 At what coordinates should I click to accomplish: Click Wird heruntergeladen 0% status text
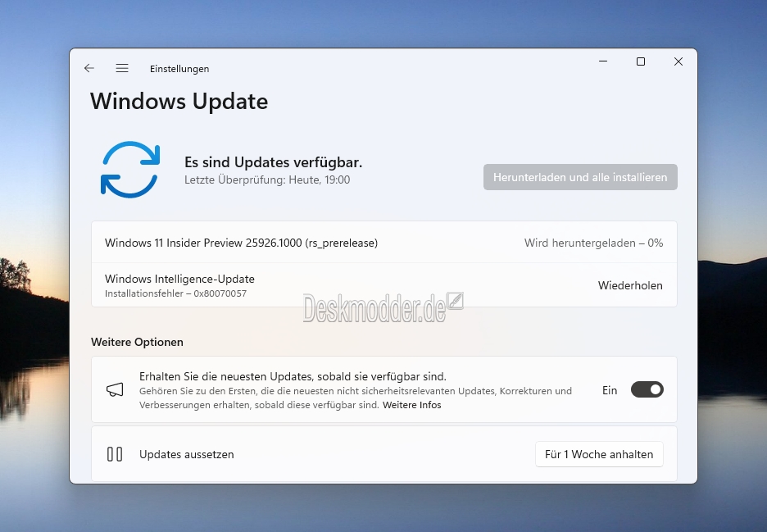tap(593, 243)
